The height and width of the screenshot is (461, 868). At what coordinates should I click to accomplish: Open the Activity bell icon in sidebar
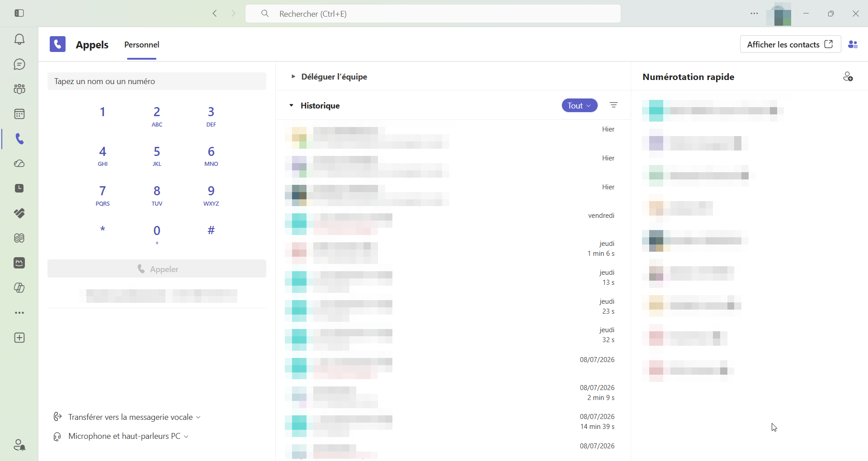click(19, 40)
